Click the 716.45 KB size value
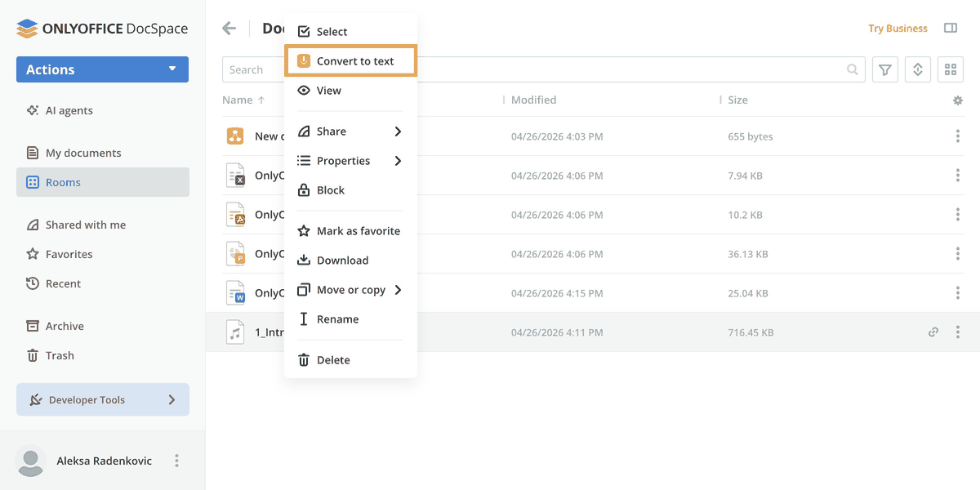The height and width of the screenshot is (490, 980). click(751, 332)
